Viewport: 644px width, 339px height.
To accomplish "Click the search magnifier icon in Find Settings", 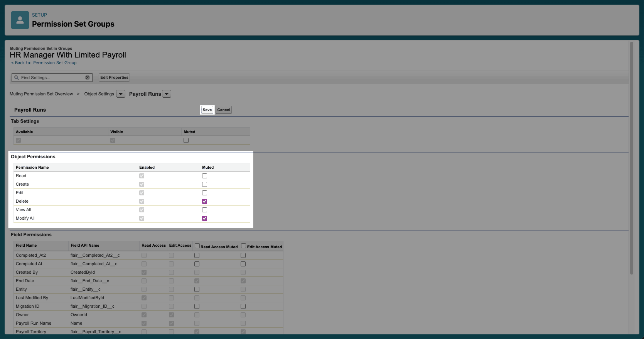I will (17, 78).
